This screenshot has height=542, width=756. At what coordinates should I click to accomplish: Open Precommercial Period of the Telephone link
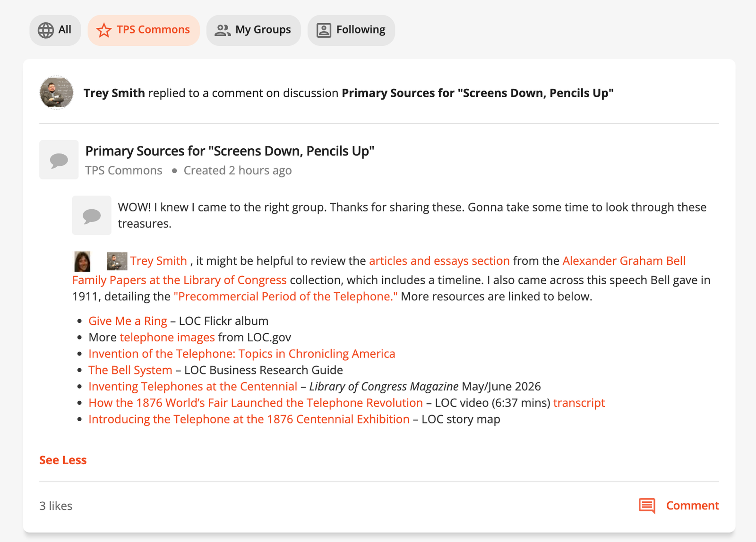tap(286, 296)
